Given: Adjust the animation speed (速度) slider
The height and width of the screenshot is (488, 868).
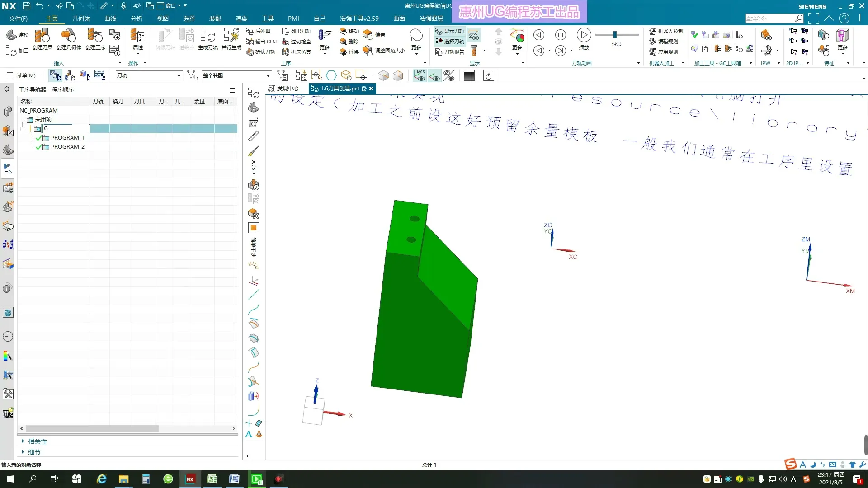Looking at the screenshot, I should tap(615, 35).
